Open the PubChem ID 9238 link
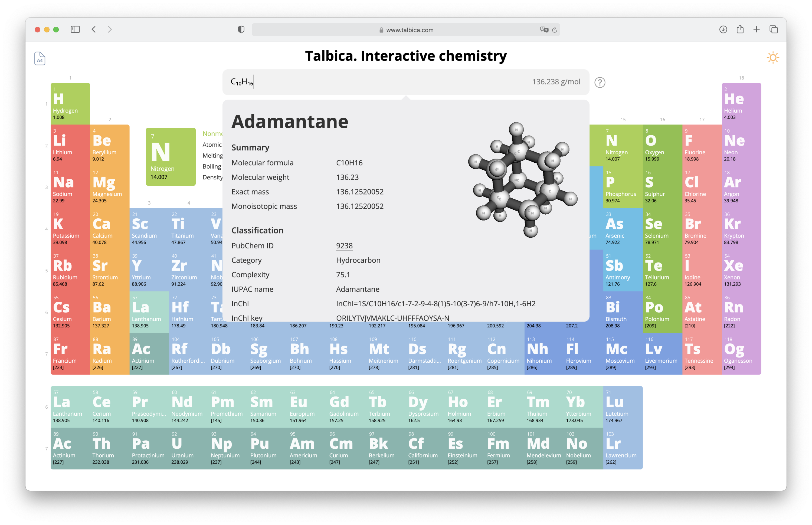812x525 pixels. (344, 246)
